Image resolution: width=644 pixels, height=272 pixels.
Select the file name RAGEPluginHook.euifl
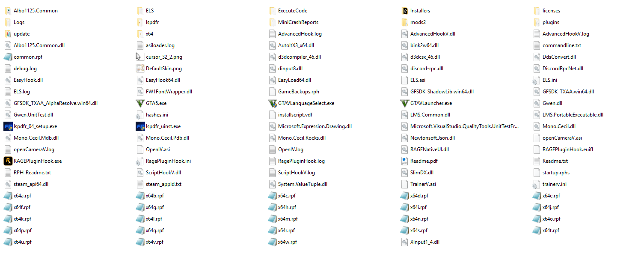[x=568, y=149]
